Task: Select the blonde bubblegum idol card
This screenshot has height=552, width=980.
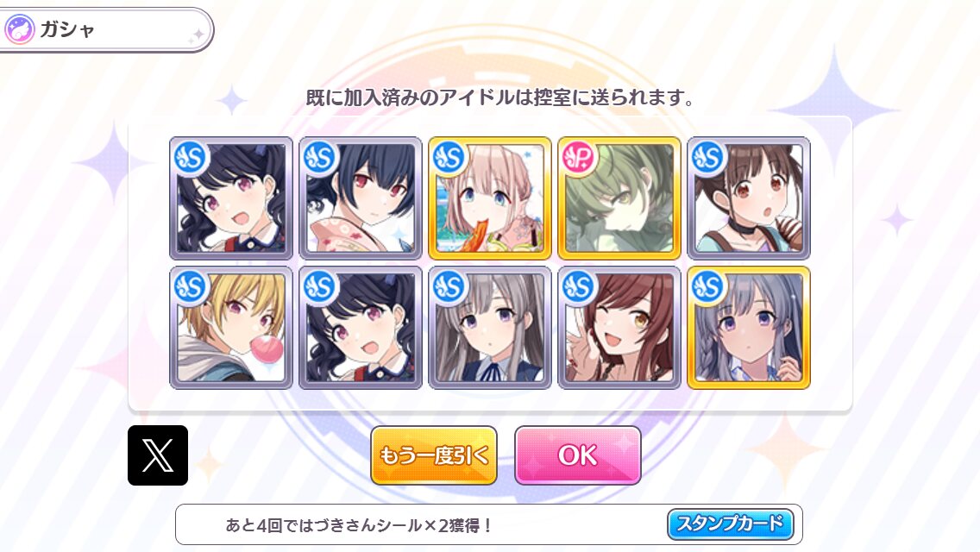Action: tap(230, 328)
